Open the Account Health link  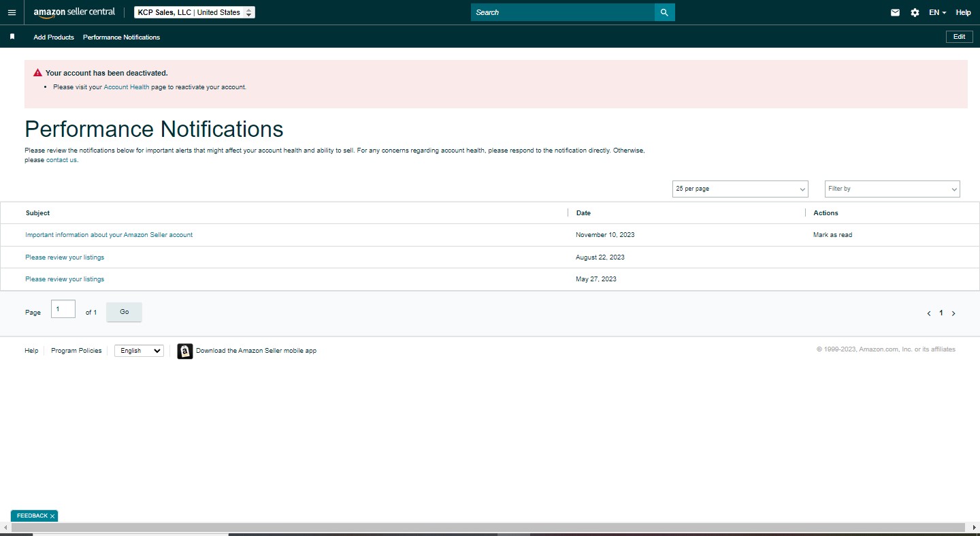point(127,87)
